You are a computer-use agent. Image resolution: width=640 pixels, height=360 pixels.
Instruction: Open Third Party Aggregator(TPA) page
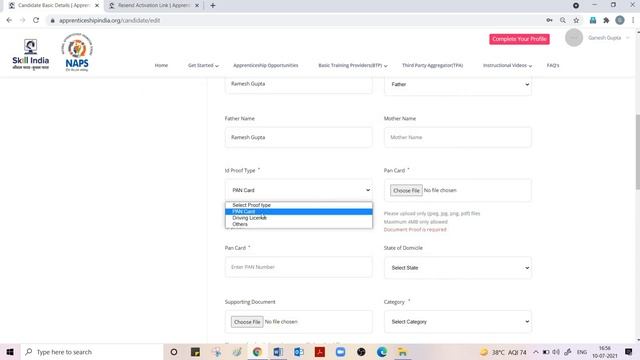(x=432, y=65)
